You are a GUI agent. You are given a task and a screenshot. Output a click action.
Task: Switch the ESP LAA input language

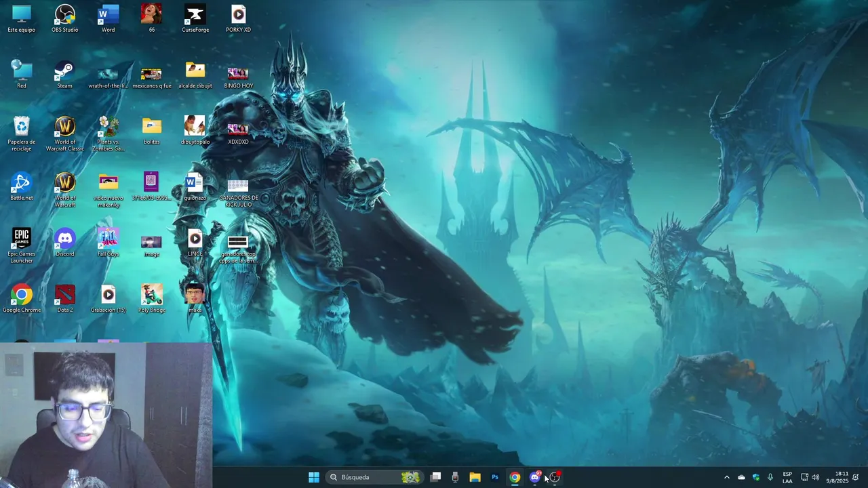click(787, 477)
